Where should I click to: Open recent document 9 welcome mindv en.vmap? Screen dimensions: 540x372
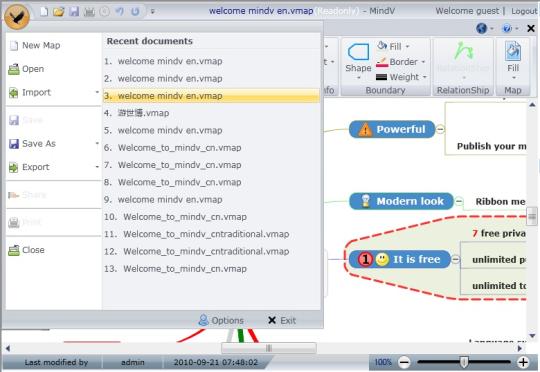point(211,199)
